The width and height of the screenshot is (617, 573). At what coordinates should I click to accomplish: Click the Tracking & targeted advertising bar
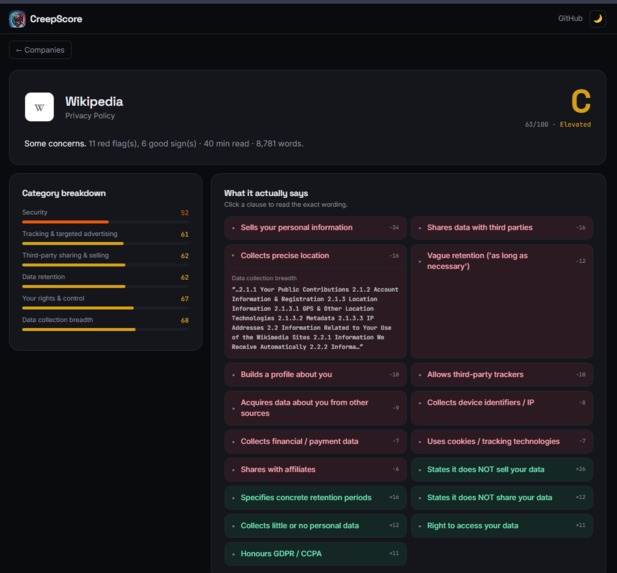[105, 244]
